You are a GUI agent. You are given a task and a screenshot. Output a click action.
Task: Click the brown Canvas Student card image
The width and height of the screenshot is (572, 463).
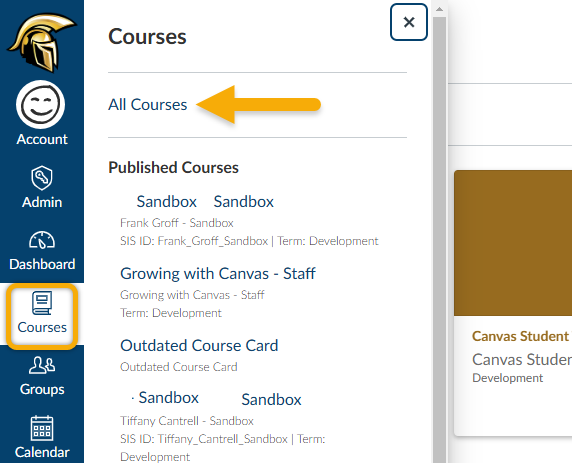coord(513,243)
